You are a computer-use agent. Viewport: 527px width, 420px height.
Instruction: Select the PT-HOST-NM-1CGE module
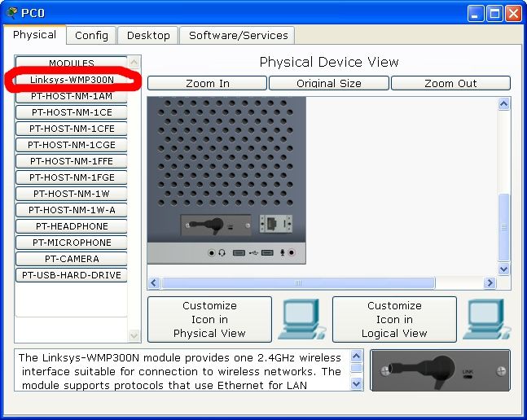[71, 145]
